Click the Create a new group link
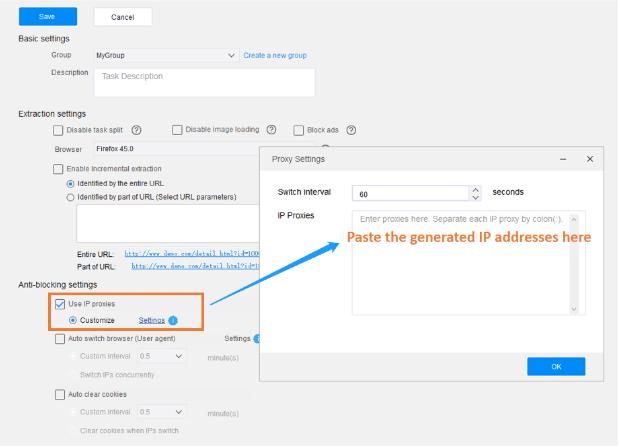Image resolution: width=620 pixels, height=448 pixels. click(x=275, y=55)
